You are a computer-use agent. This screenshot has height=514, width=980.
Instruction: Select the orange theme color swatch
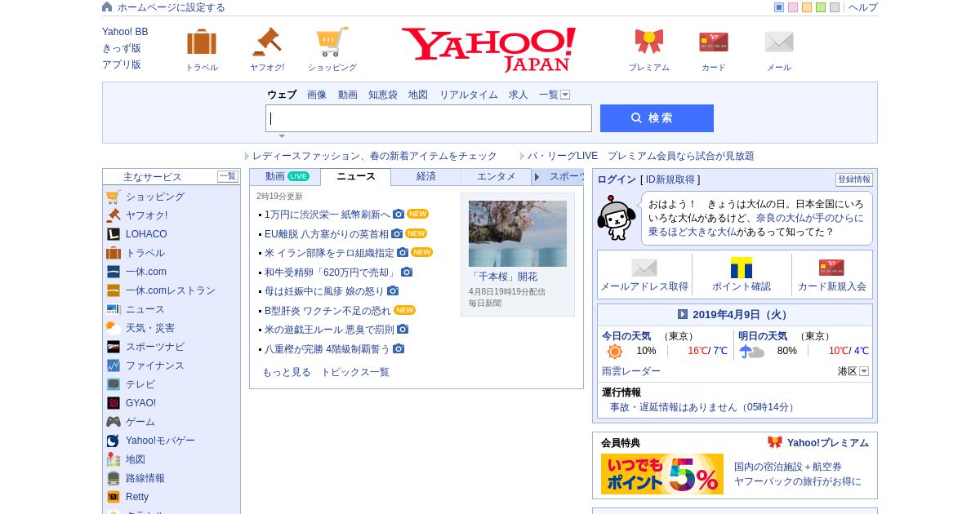tap(807, 7)
